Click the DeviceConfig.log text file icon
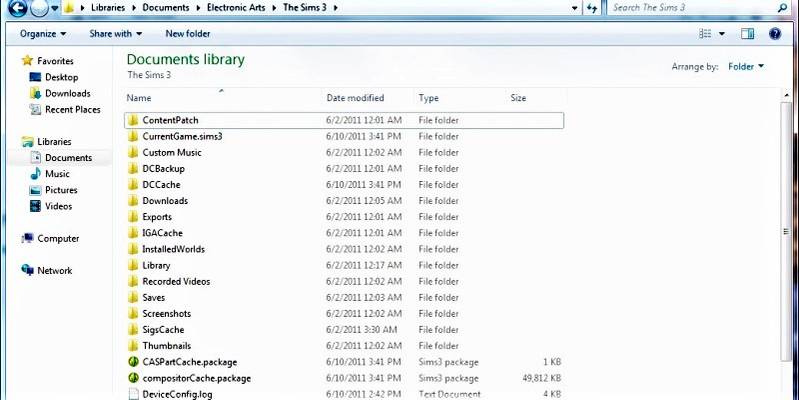 coord(133,394)
